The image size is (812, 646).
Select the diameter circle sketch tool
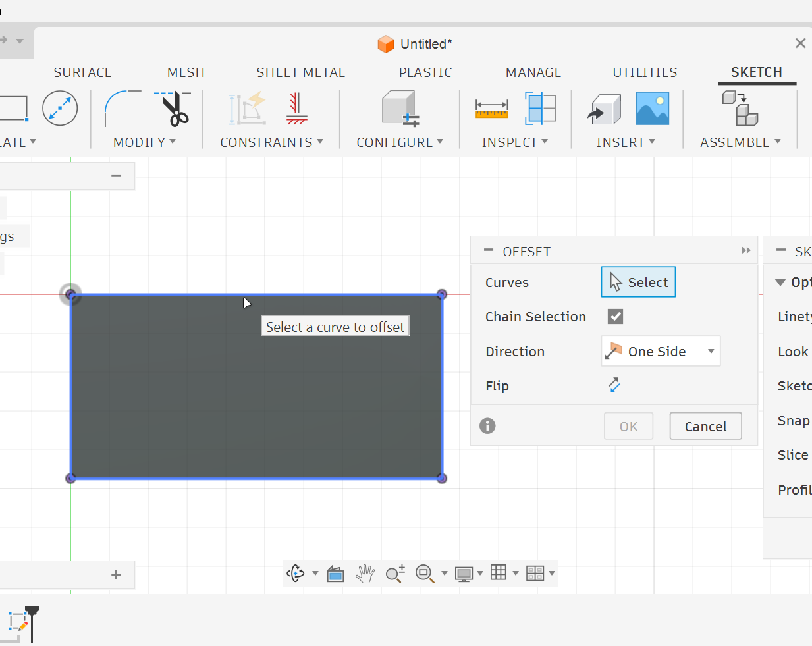point(60,108)
